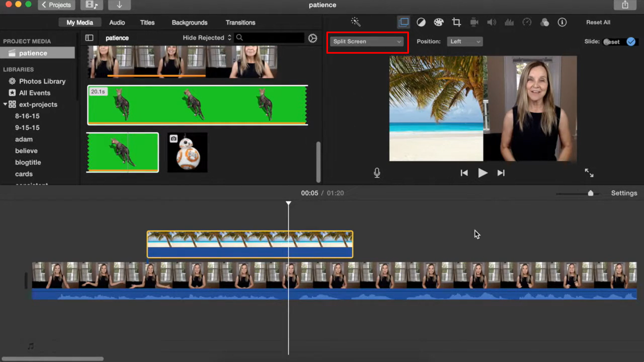This screenshot has width=644, height=362.
Task: Select the shorter green screen cat clip
Action: (x=122, y=152)
